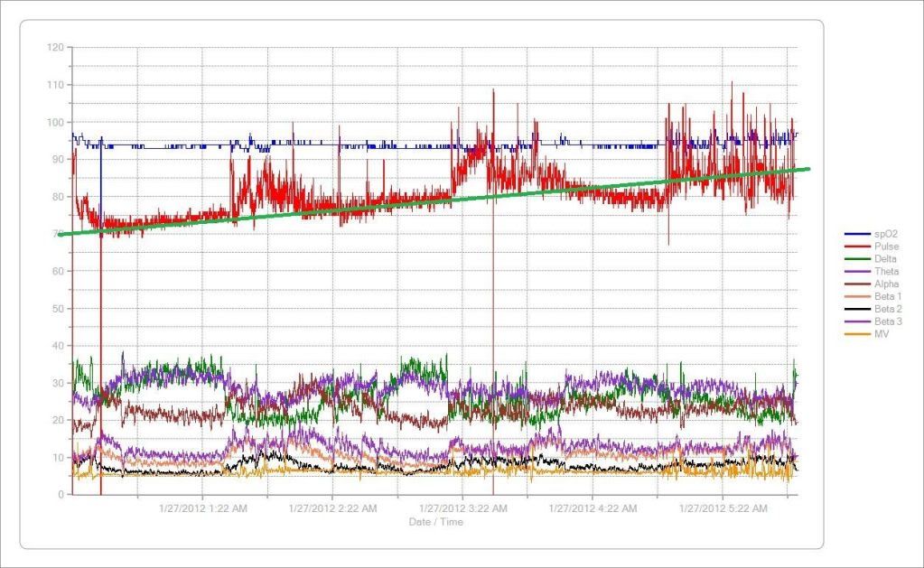Click the 1/27/2012 1:22 AM axis label
The height and width of the screenshot is (568, 924).
(x=202, y=507)
